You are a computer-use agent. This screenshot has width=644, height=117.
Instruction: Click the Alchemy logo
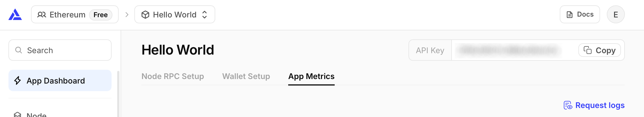tap(15, 15)
